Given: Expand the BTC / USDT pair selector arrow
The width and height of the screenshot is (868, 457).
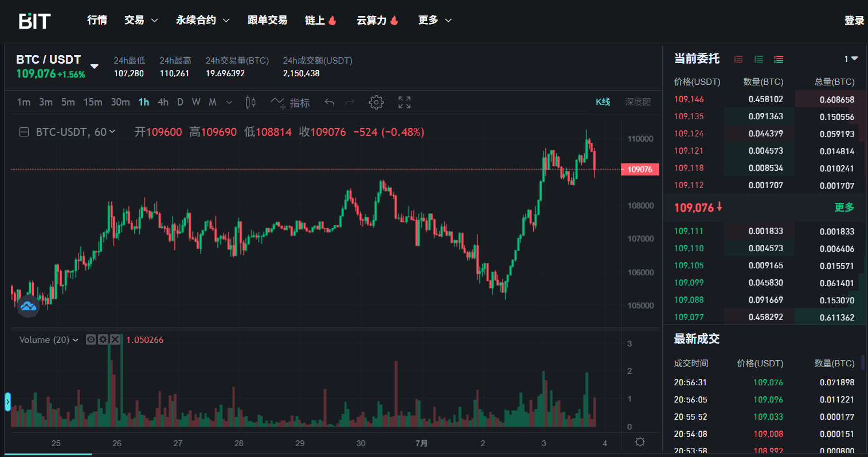Looking at the screenshot, I should tap(95, 67).
